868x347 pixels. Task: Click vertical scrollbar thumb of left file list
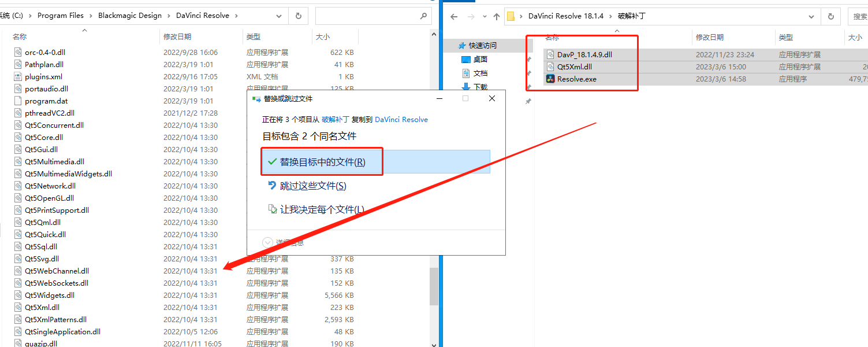434,286
